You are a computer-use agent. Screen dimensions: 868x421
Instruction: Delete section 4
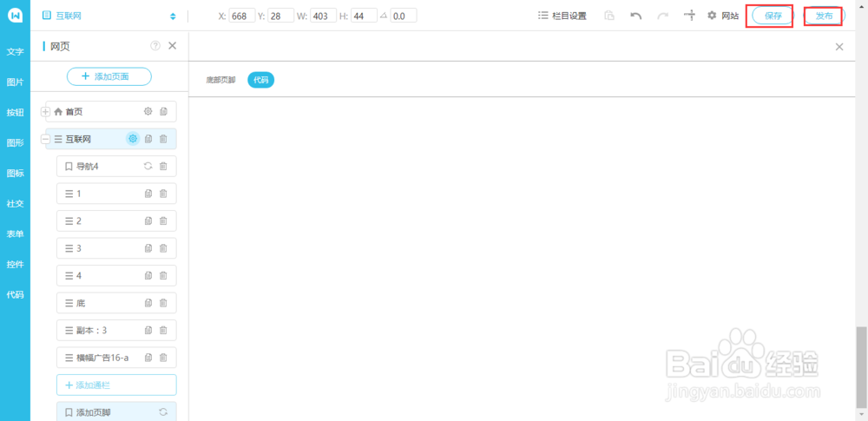coord(163,275)
